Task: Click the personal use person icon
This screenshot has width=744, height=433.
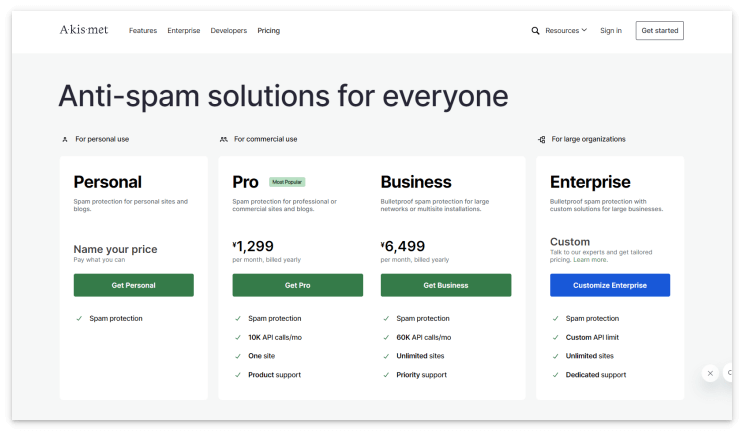Action: (65, 139)
